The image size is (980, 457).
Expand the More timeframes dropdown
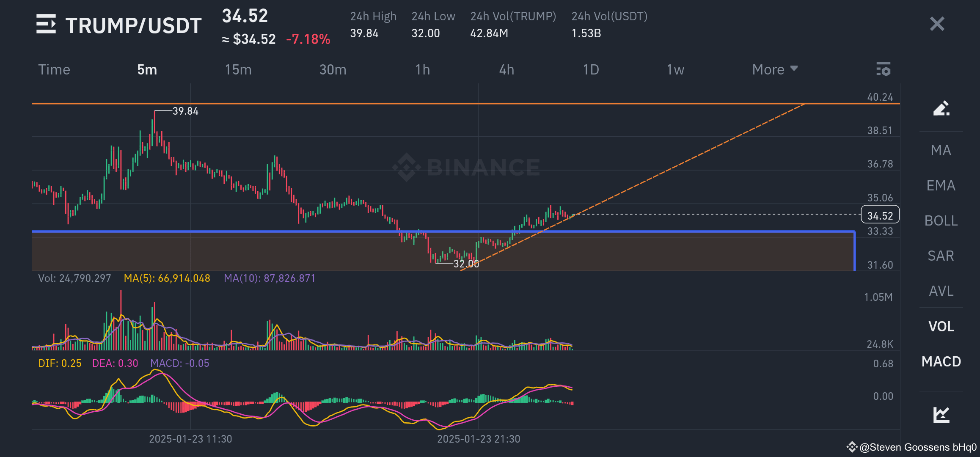pyautogui.click(x=774, y=69)
